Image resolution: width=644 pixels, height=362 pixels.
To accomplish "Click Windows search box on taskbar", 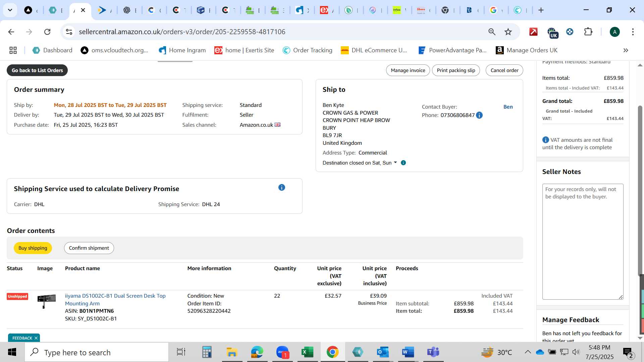I will (x=97, y=352).
